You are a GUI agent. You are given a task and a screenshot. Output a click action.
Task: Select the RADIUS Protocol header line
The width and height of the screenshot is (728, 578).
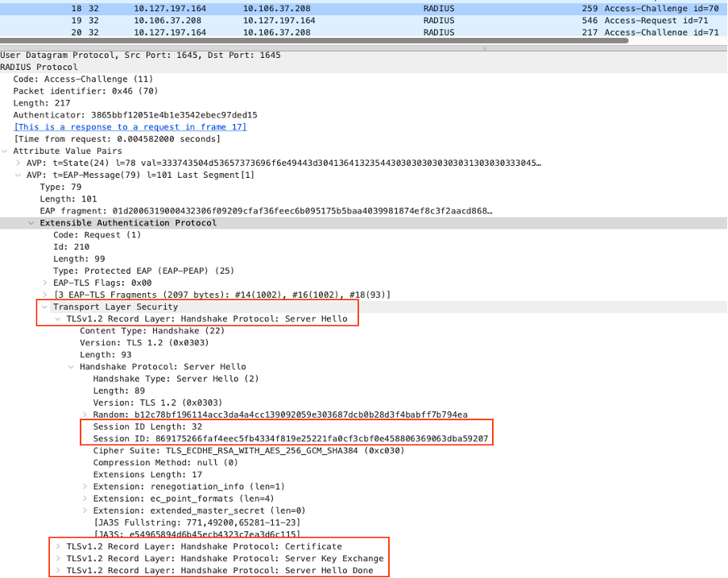tap(39, 67)
